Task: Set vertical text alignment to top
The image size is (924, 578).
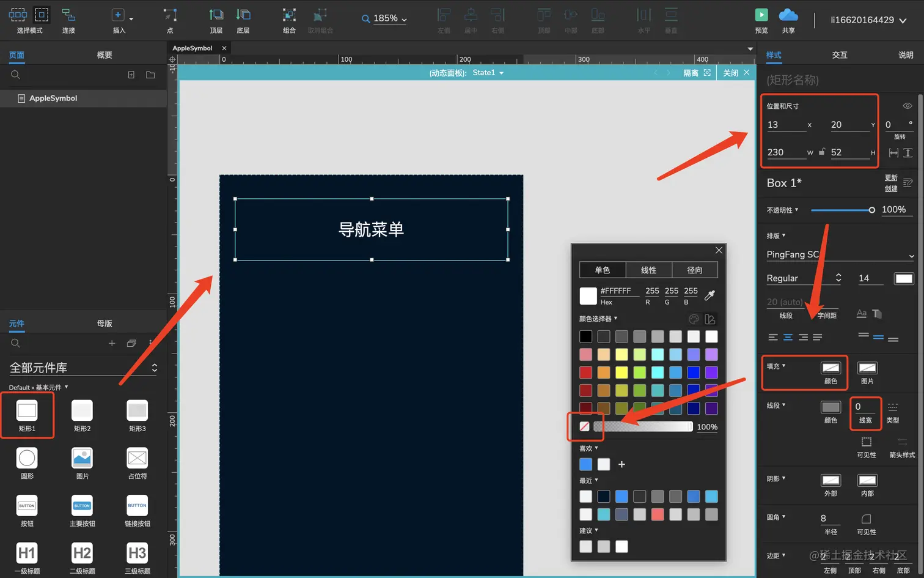Action: click(x=864, y=335)
